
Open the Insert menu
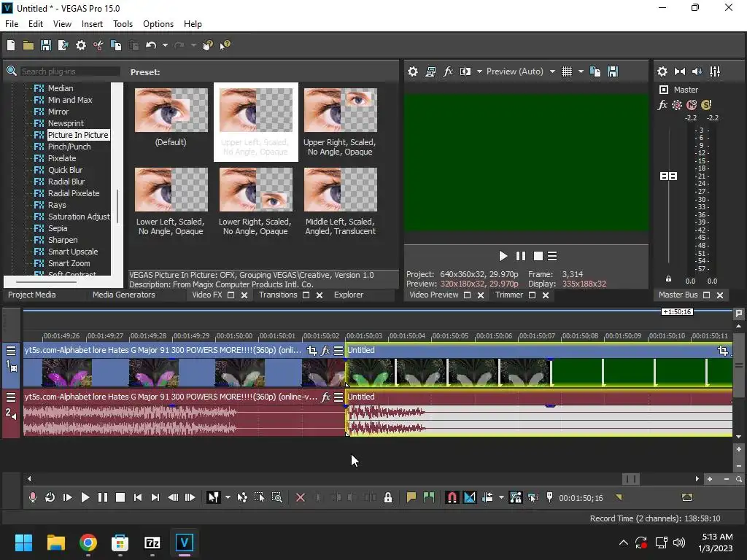92,24
